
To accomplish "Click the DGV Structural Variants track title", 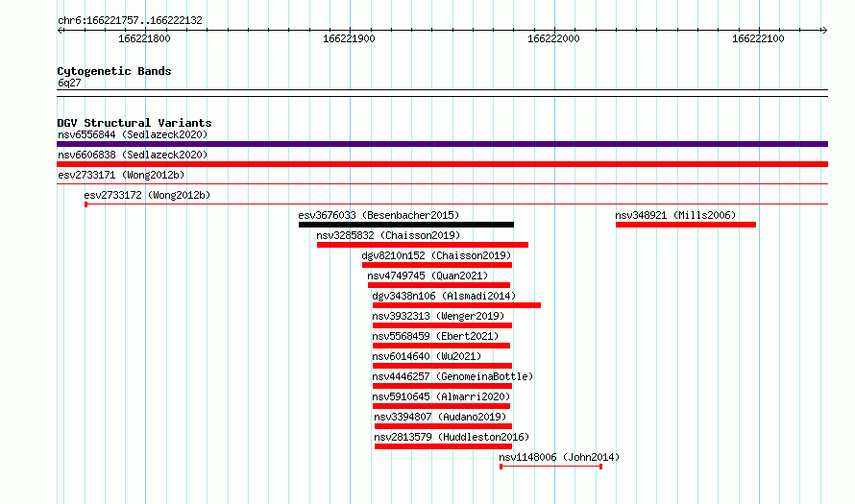I will pyautogui.click(x=134, y=123).
